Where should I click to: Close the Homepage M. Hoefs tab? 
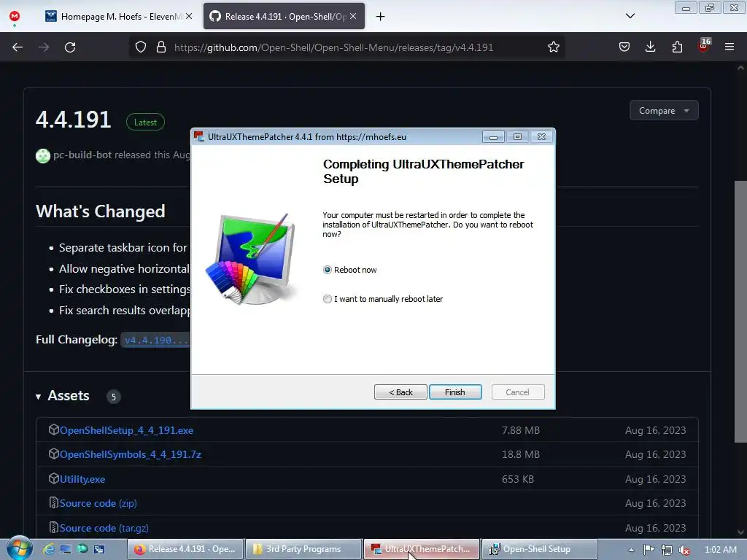pyautogui.click(x=189, y=16)
